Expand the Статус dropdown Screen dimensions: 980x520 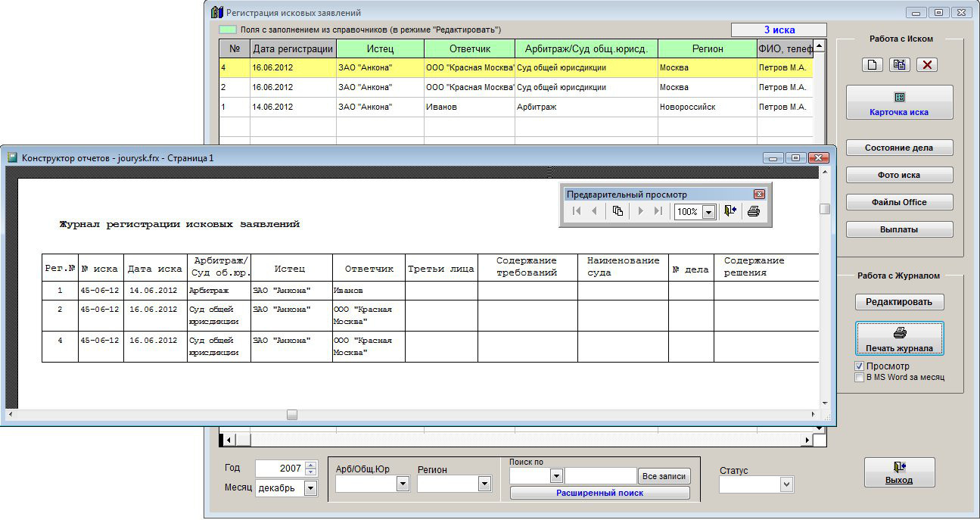tap(786, 484)
